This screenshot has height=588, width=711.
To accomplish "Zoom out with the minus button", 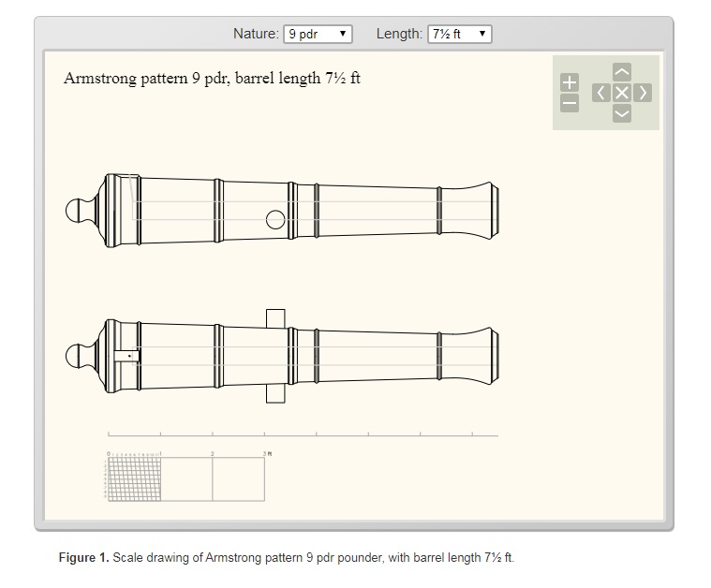I will pyautogui.click(x=569, y=102).
